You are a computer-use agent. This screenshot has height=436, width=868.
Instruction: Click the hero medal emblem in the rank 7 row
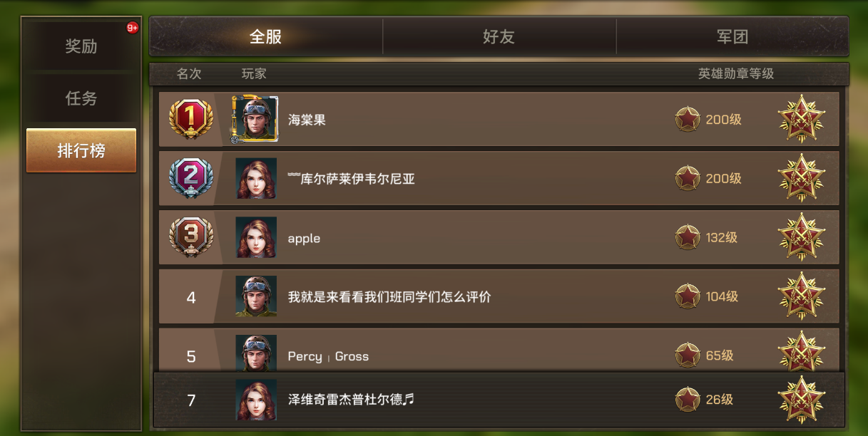pos(801,400)
